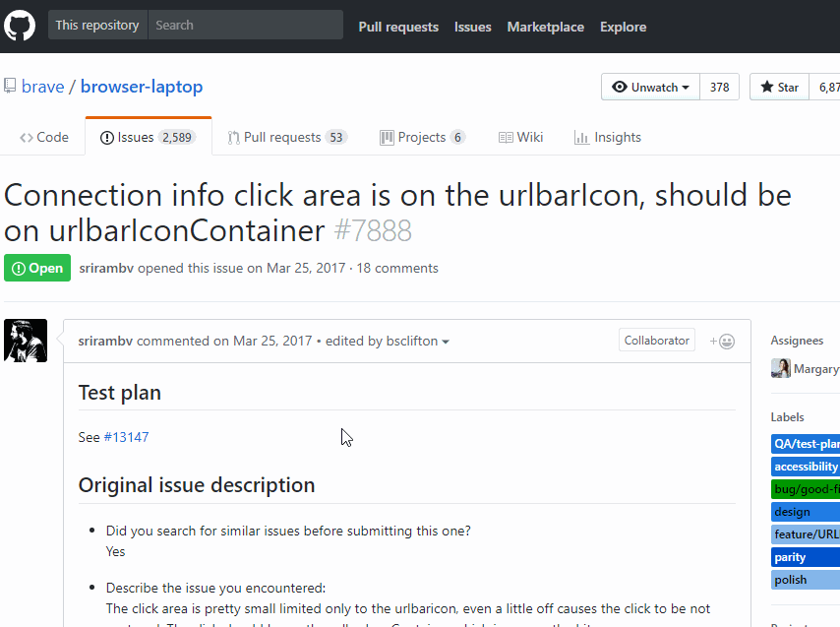
Task: Switch to the Insights tab
Action: click(x=608, y=138)
